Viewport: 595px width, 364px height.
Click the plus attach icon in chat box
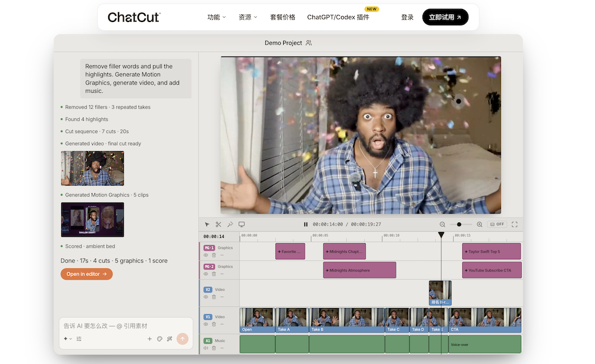tap(149, 338)
